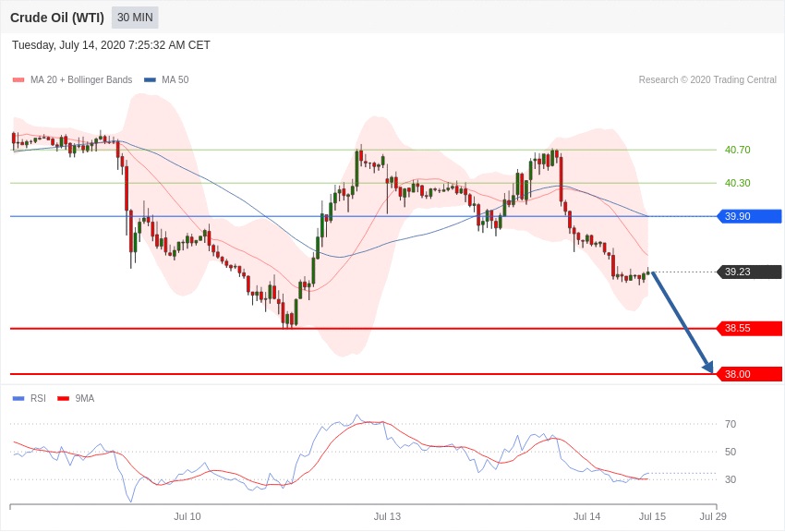
Task: Select the red 38.55 support price tag
Action: [x=749, y=328]
